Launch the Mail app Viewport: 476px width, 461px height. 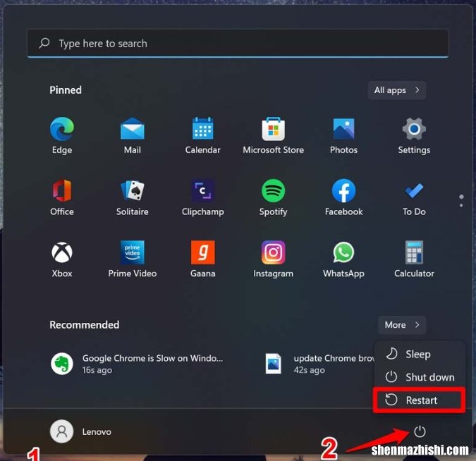[133, 135]
